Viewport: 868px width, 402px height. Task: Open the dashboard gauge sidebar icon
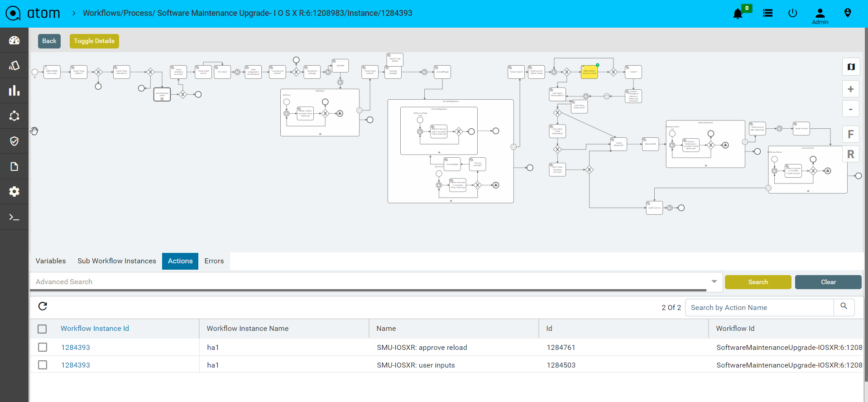click(14, 40)
